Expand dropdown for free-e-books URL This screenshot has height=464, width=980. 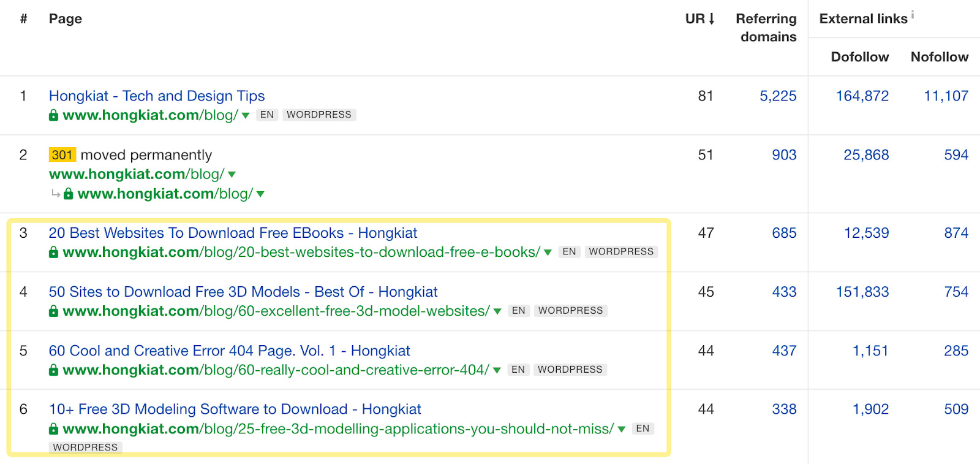click(x=548, y=253)
